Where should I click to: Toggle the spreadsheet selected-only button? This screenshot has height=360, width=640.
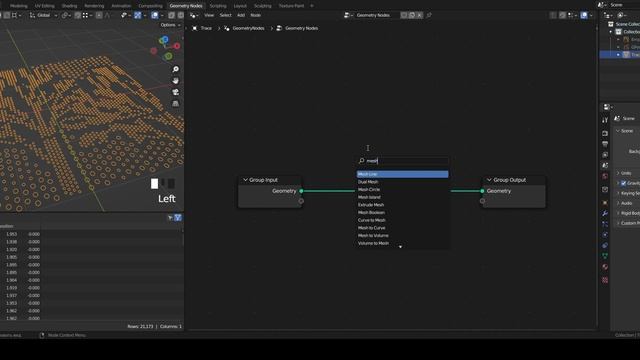[x=170, y=218]
